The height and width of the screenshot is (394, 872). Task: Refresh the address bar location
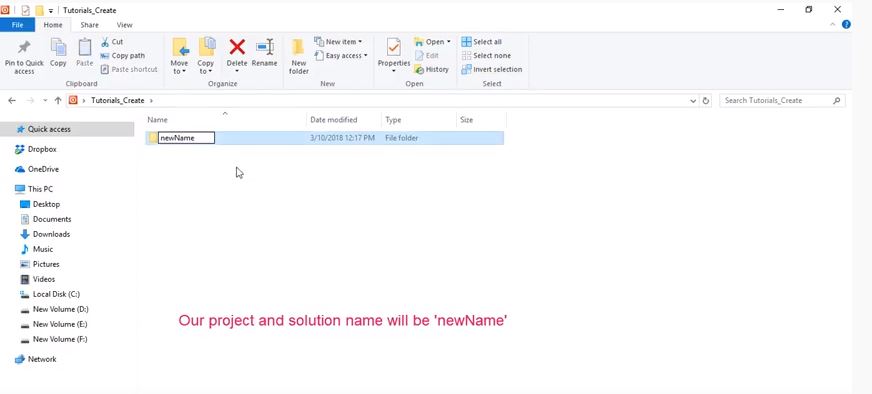point(706,101)
